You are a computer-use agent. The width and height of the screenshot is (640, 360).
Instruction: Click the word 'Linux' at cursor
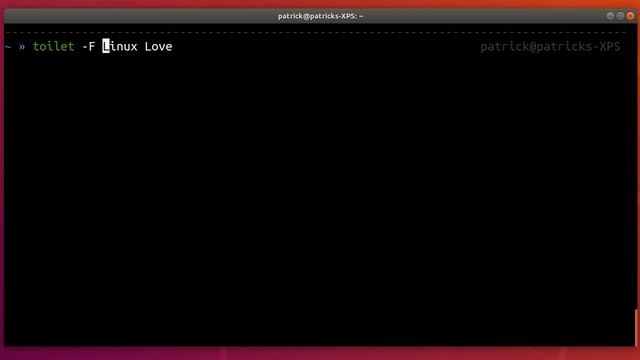pyautogui.click(x=120, y=47)
